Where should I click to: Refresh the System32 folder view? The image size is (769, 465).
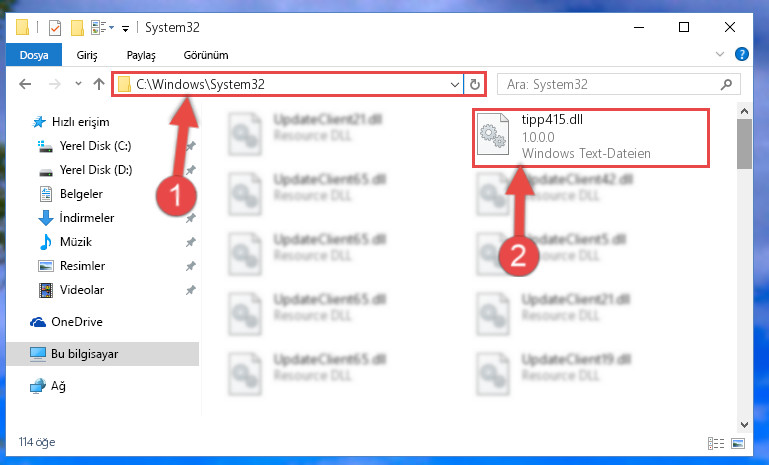click(474, 84)
